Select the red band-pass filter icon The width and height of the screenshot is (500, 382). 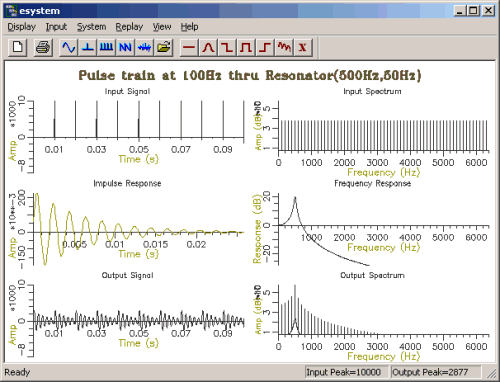[x=246, y=47]
